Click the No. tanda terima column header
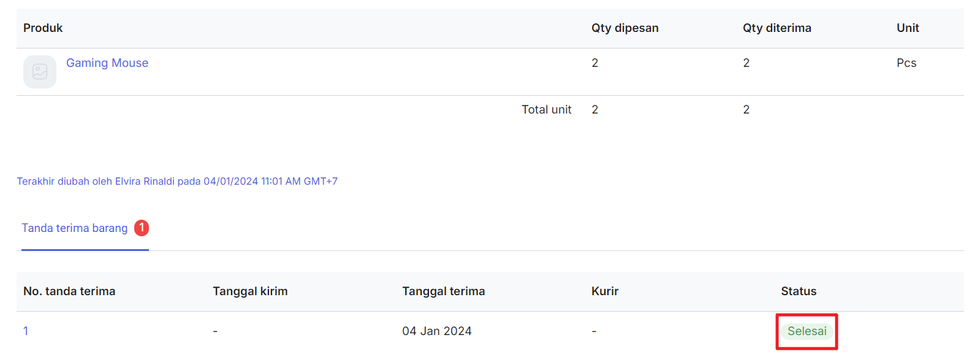Viewport: 980px width, 359px height. tap(69, 291)
